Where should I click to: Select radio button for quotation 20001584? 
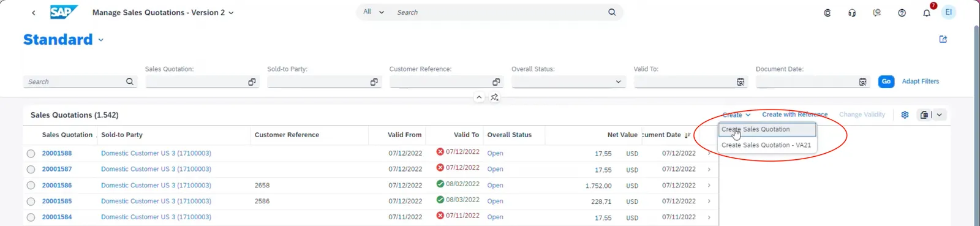pos(31,217)
